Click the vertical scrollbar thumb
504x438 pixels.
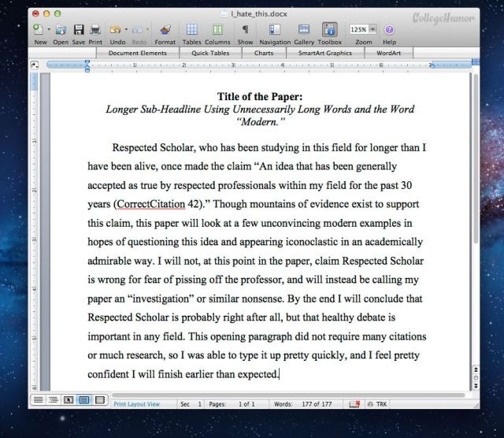pos(476,159)
